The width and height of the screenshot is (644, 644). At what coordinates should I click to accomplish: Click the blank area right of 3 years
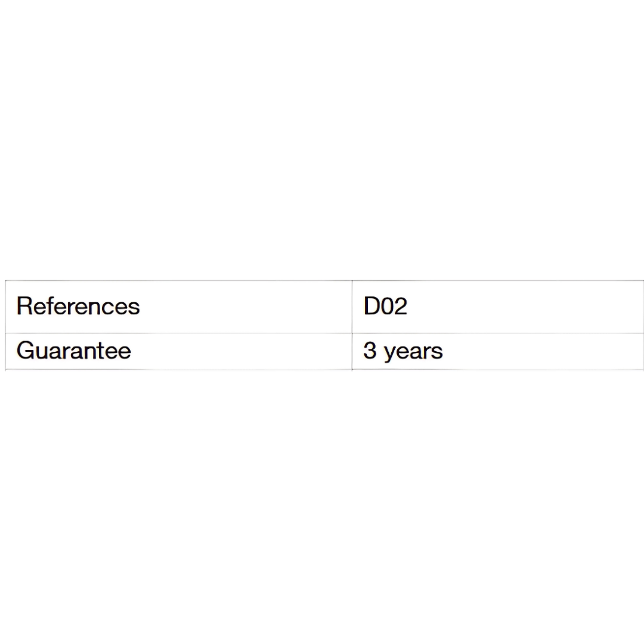pos(543,351)
